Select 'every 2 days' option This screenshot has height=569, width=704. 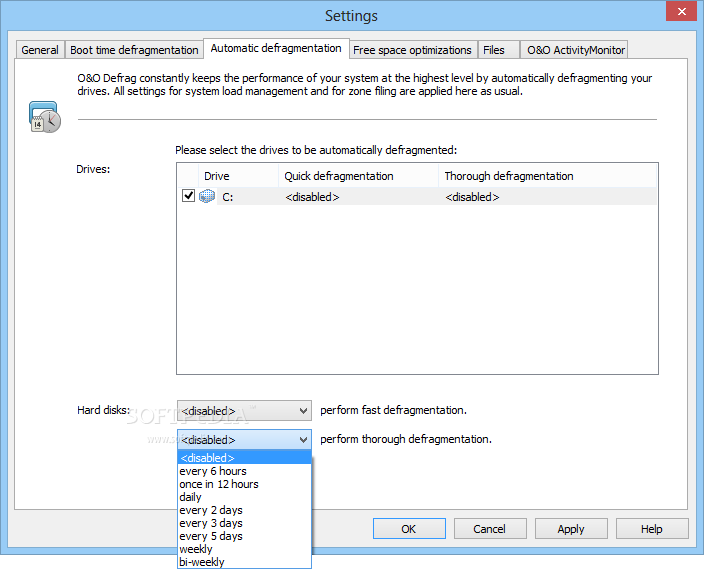[x=244, y=510]
